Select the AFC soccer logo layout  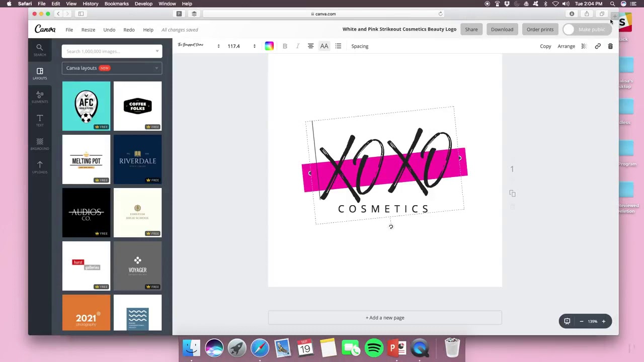tap(86, 106)
